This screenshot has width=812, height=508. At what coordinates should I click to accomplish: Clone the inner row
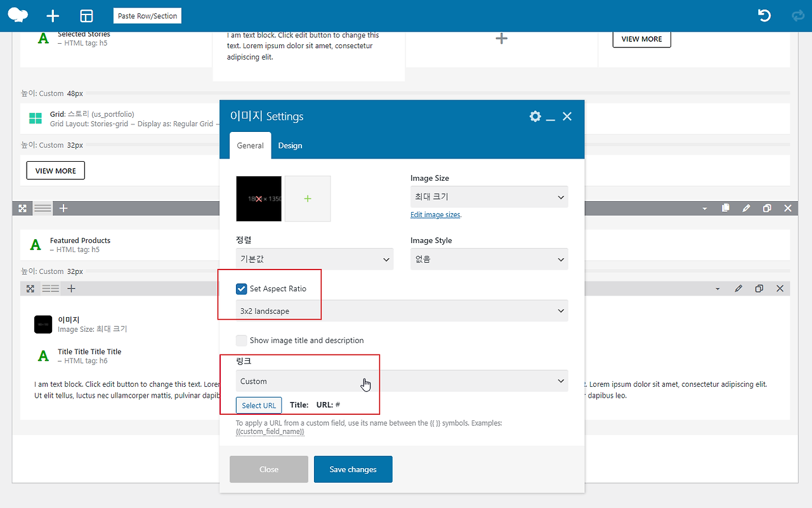click(759, 289)
